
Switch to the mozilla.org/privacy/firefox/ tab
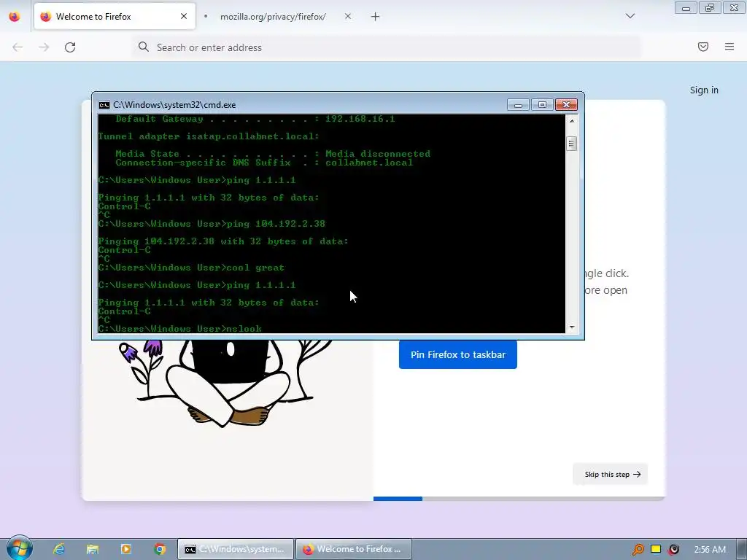[x=273, y=17]
